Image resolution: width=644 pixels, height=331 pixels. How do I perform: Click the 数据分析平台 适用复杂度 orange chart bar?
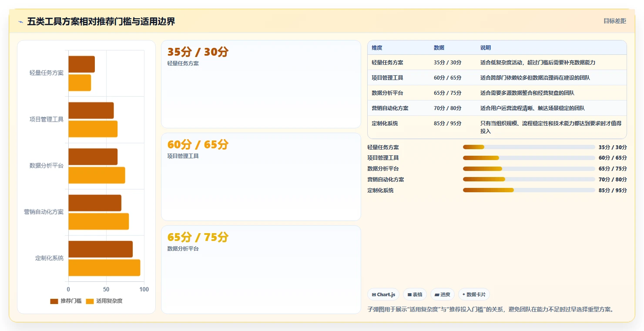tap(97, 175)
